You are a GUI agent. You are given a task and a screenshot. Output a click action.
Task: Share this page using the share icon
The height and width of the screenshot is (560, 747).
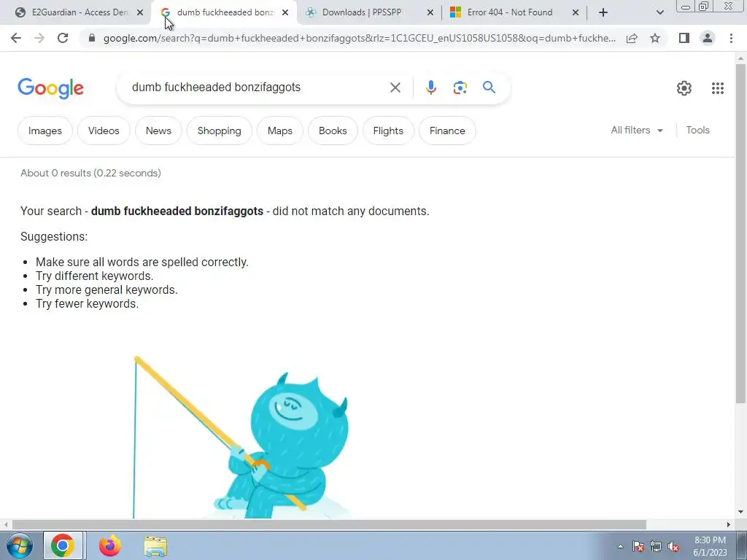coord(632,38)
